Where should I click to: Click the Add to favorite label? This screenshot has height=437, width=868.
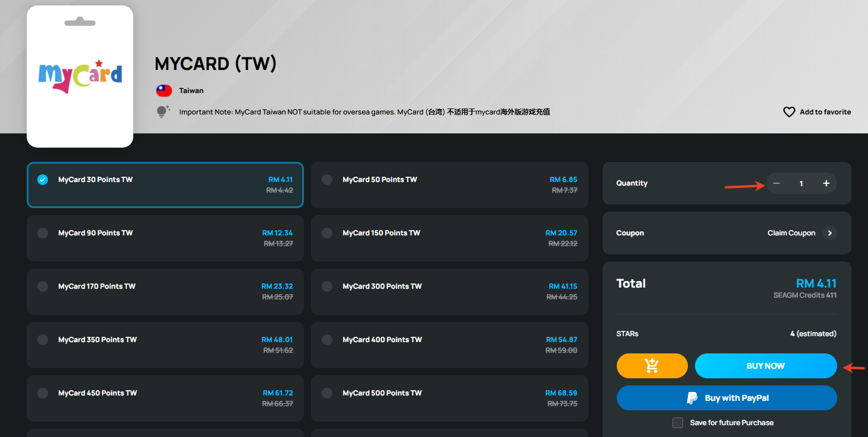pos(825,112)
